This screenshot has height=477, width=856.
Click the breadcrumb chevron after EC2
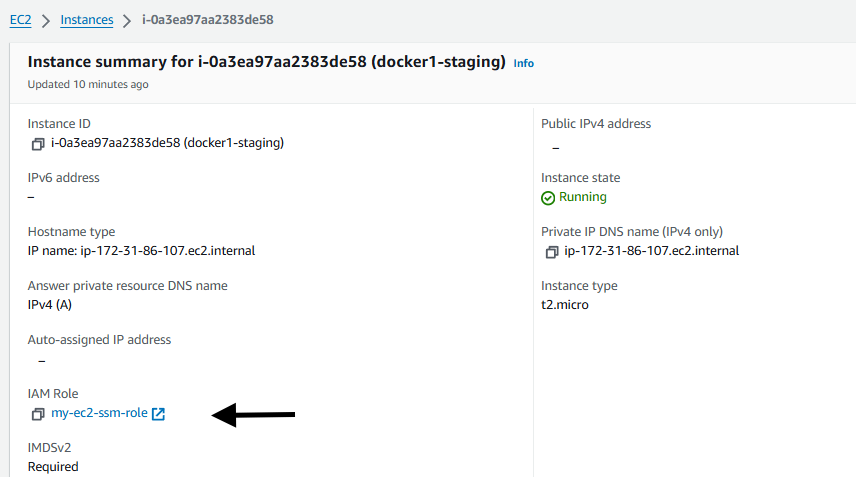[46, 21]
